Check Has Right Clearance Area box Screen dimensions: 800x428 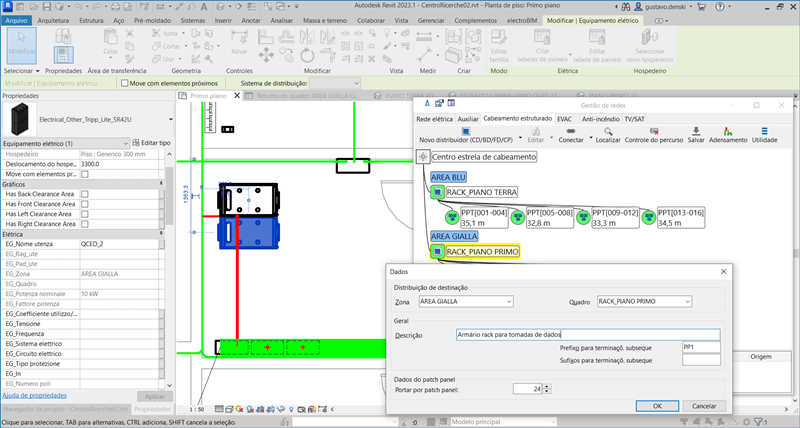click(x=85, y=222)
